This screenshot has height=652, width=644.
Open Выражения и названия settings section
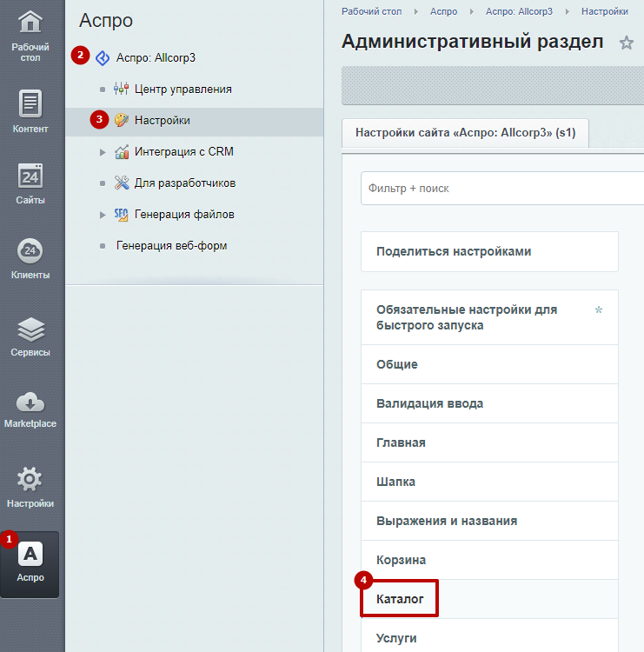tap(489, 521)
